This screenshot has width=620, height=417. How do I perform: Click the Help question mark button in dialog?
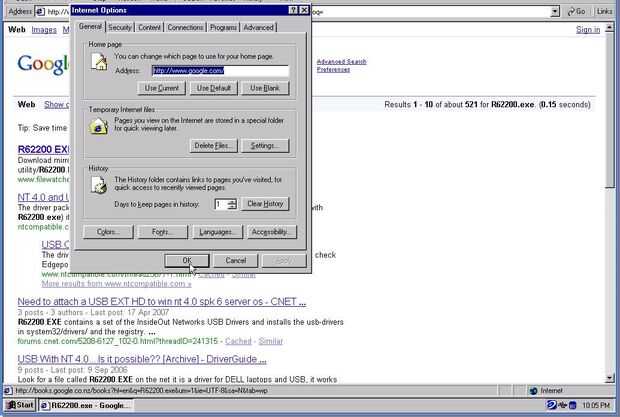pyautogui.click(x=293, y=10)
